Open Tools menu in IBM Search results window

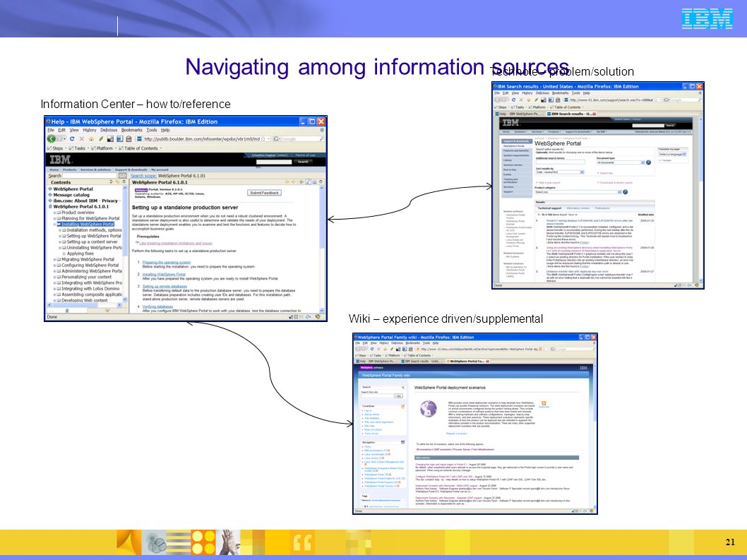pyautogui.click(x=576, y=93)
